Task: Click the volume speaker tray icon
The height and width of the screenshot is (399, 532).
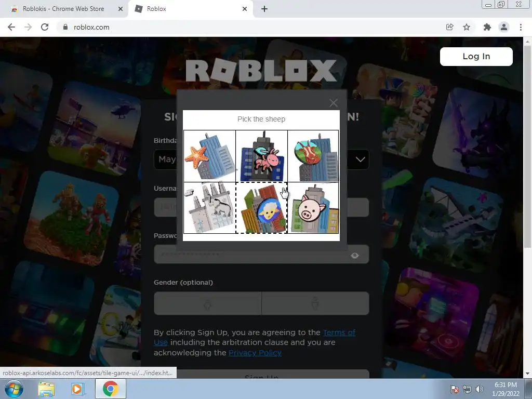Action: click(480, 389)
